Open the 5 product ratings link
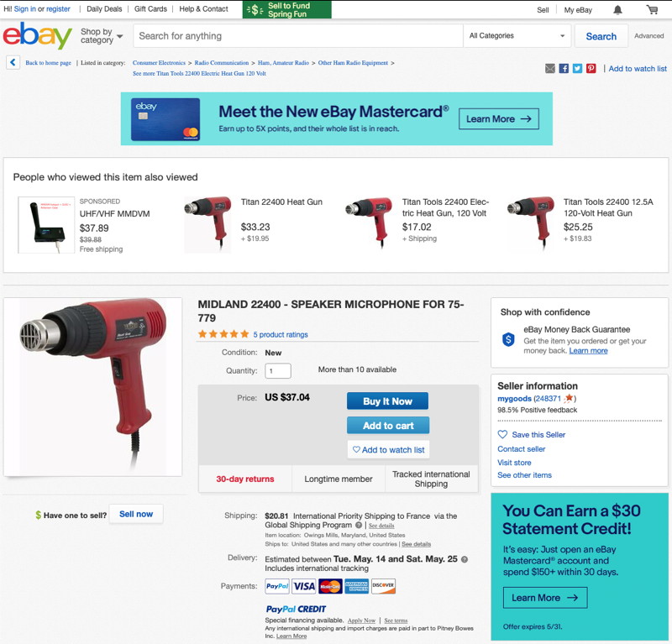Image resolution: width=672 pixels, height=644 pixels. 281,335
